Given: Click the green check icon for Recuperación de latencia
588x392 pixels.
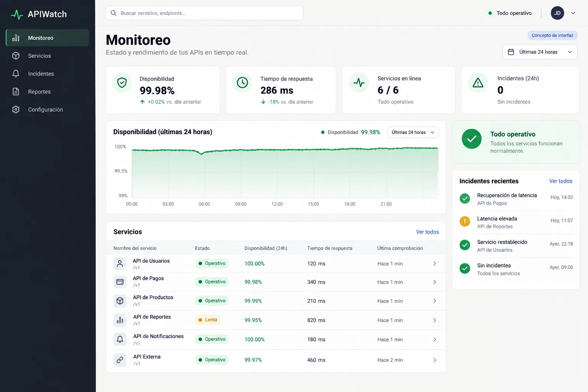Looking at the screenshot, I should (x=465, y=198).
